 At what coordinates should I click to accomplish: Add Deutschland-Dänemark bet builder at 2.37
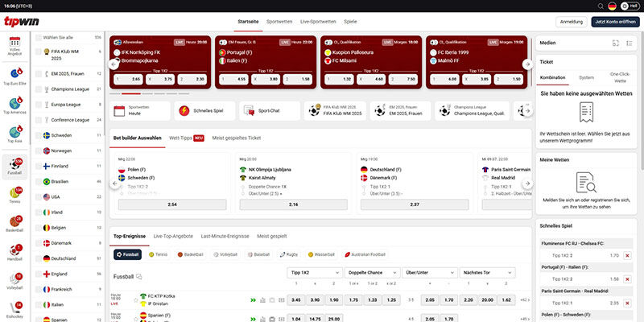415,204
